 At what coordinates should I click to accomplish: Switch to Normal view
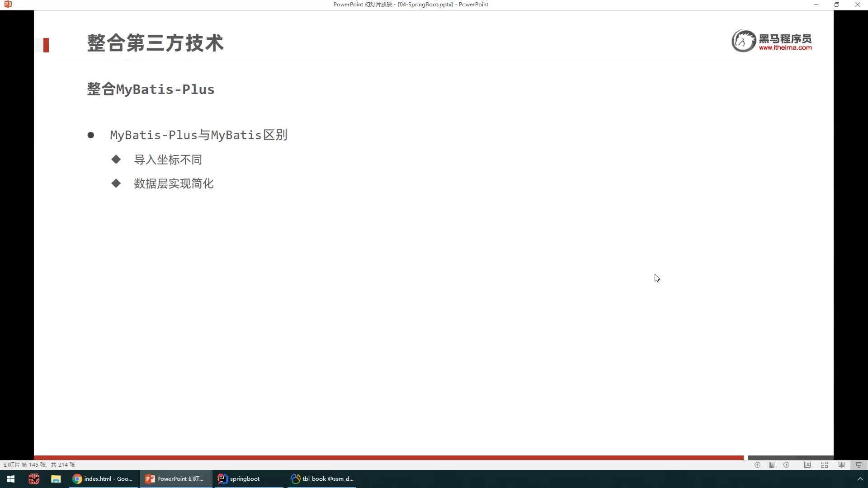point(807,465)
